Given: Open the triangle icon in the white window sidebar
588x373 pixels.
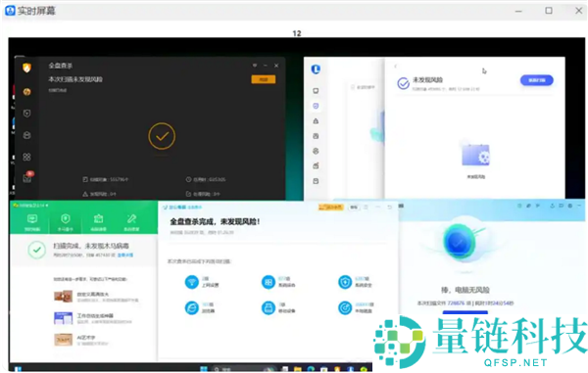Looking at the screenshot, I should (316, 121).
